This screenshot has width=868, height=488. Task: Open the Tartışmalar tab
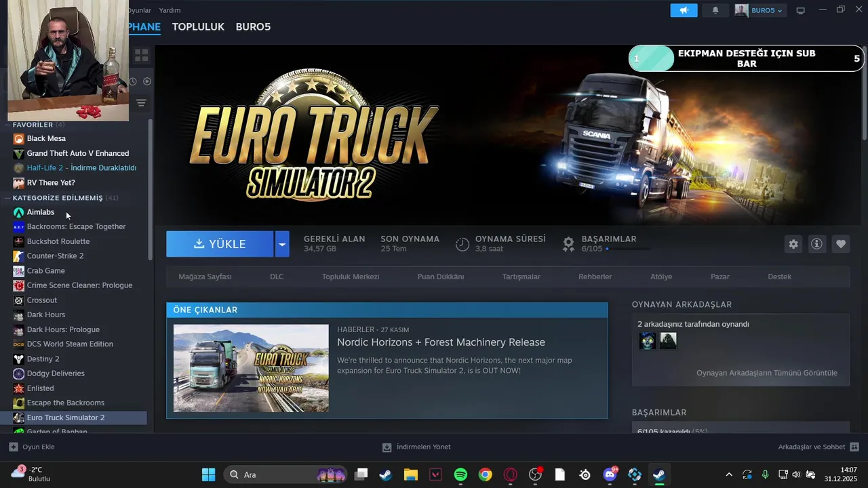(521, 277)
